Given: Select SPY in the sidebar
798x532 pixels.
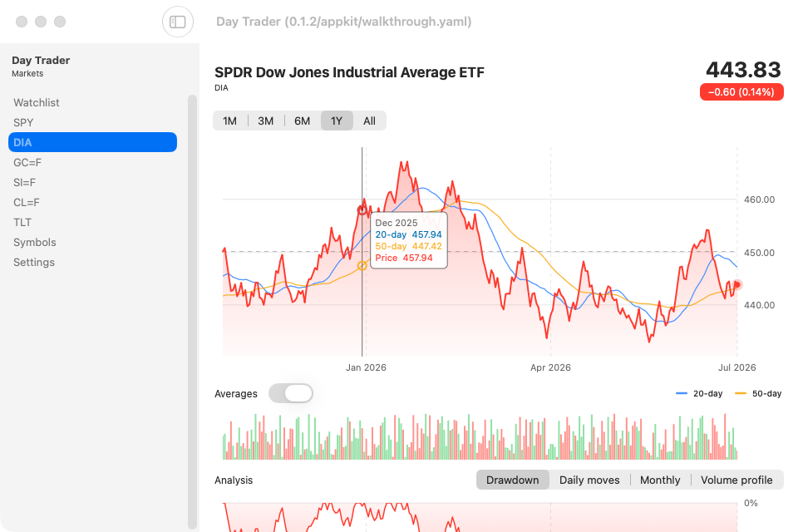Looking at the screenshot, I should click(92, 123).
